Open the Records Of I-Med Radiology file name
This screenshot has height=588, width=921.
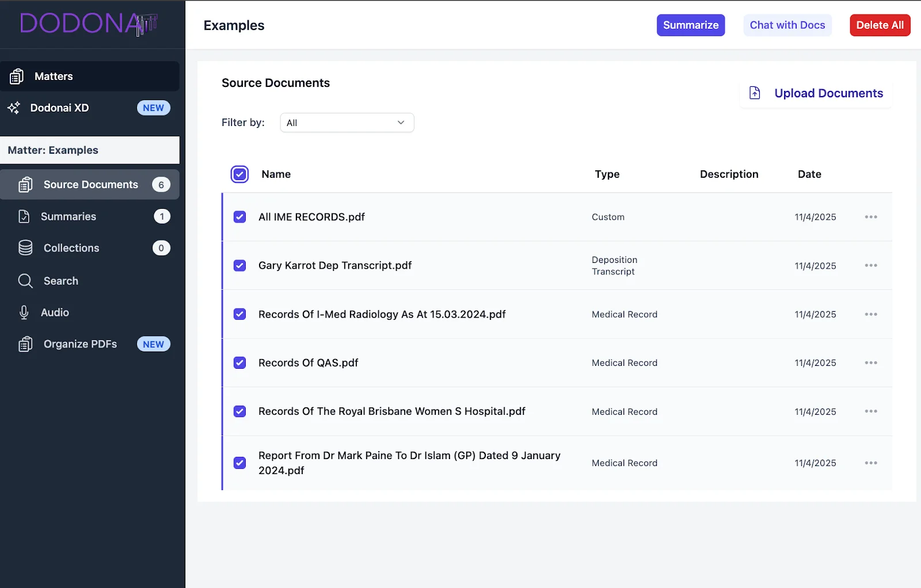pyautogui.click(x=382, y=314)
